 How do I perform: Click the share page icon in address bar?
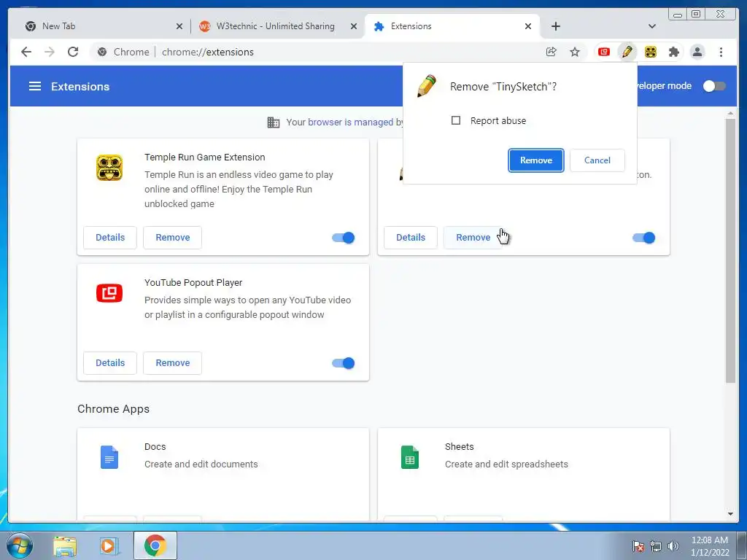pyautogui.click(x=551, y=52)
